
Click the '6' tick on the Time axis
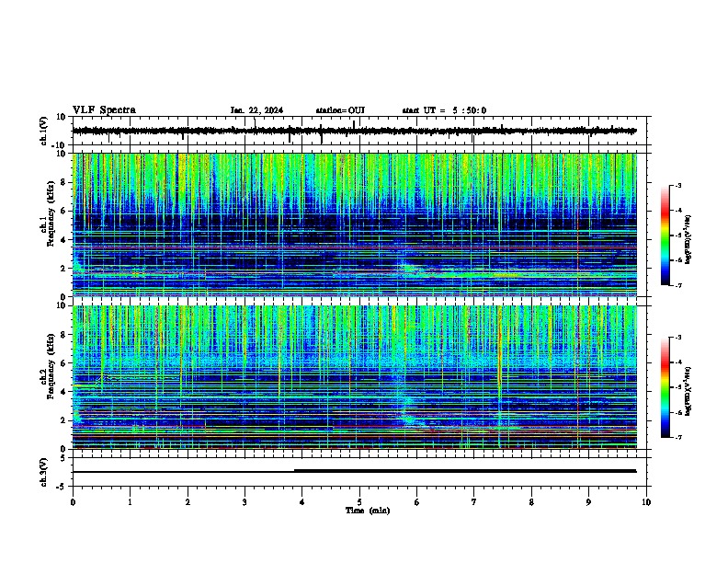pos(417,502)
